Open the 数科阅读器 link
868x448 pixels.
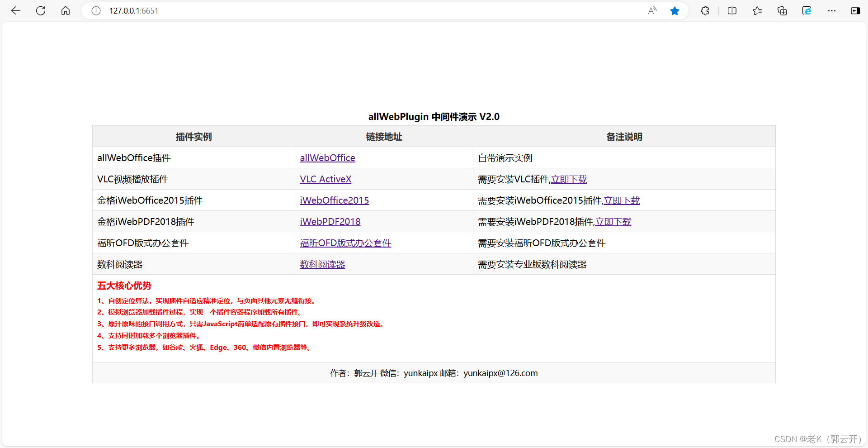pos(322,264)
